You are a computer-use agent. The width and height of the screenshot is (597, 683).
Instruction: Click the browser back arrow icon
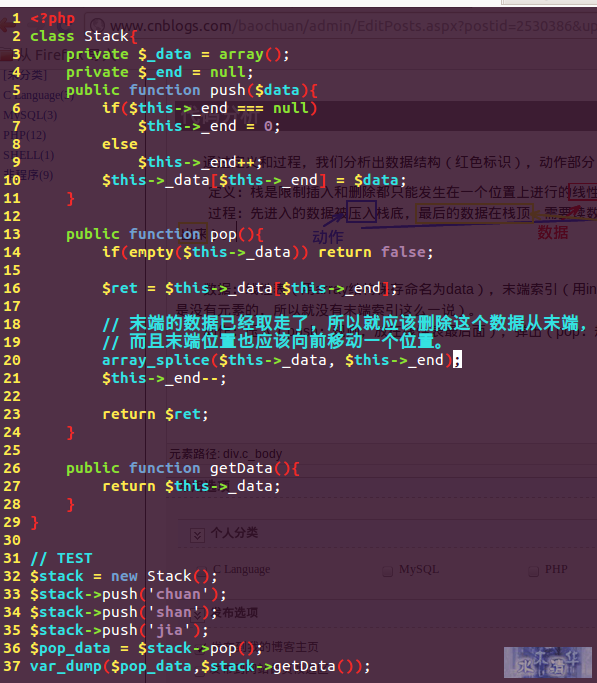coord(8,25)
